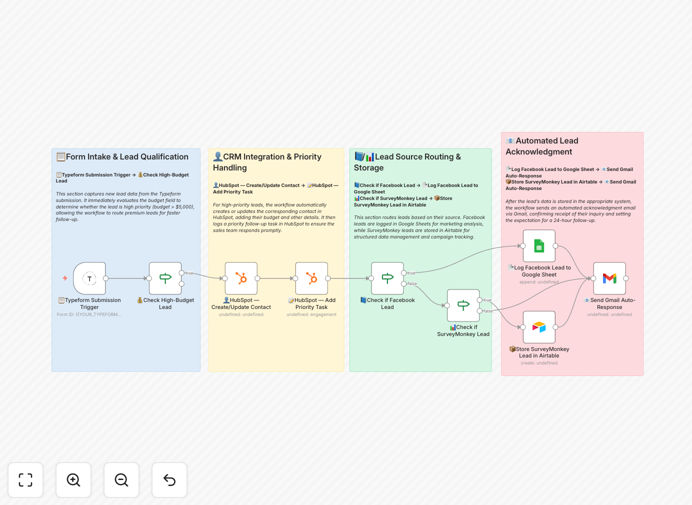Viewport: 692px width, 505px height.
Task: Click the Check if Facebook Lead label
Action: pyautogui.click(x=387, y=303)
